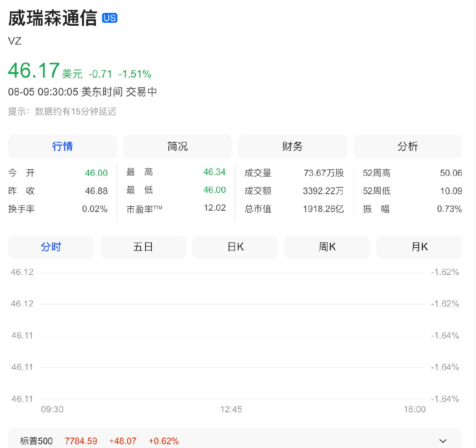Click the 威瑞森通信 stock title
The image size is (476, 448).
point(53,18)
